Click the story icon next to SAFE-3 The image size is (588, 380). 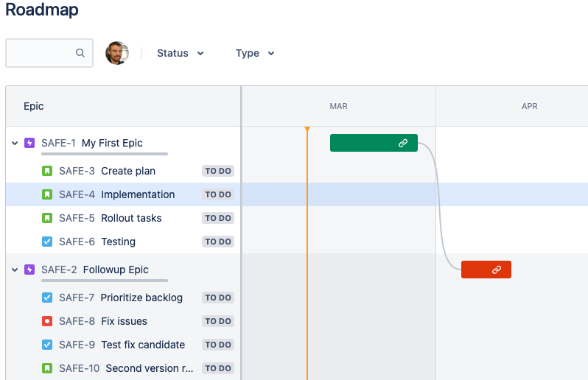point(47,171)
